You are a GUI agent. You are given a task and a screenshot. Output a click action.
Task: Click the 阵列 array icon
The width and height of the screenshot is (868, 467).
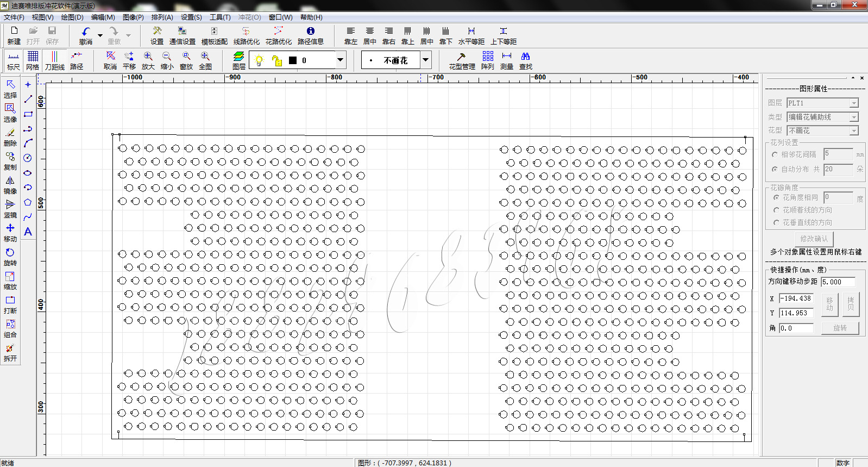coord(487,60)
